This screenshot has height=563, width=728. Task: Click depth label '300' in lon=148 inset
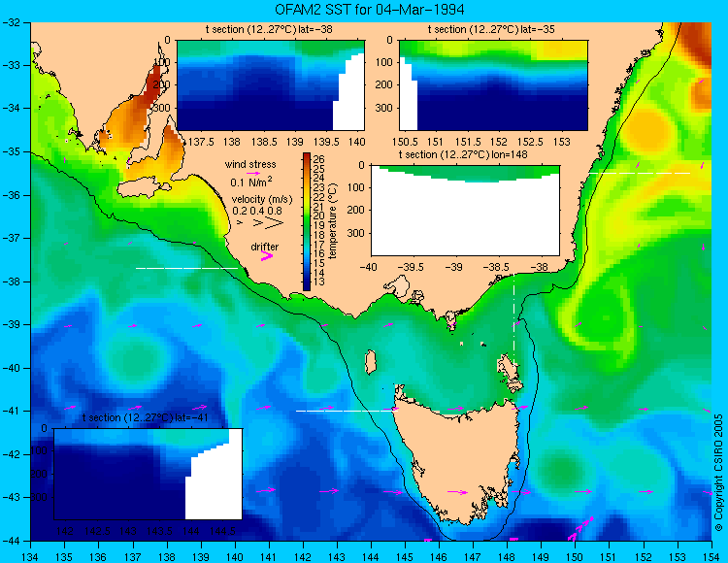click(x=358, y=233)
